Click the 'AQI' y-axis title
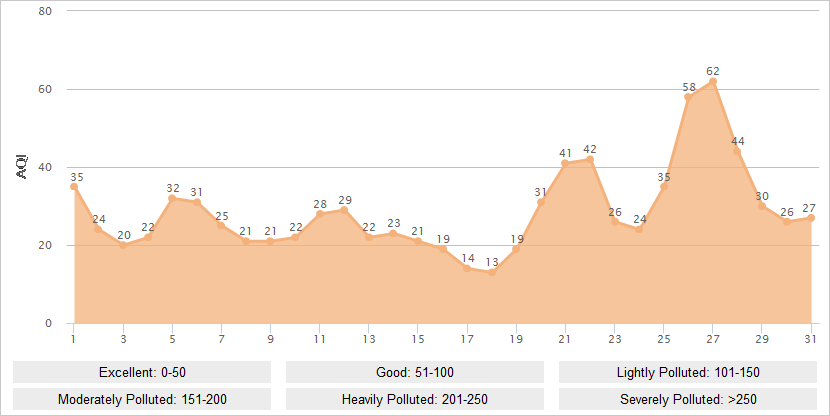Image resolution: width=830 pixels, height=416 pixels. coord(22,167)
